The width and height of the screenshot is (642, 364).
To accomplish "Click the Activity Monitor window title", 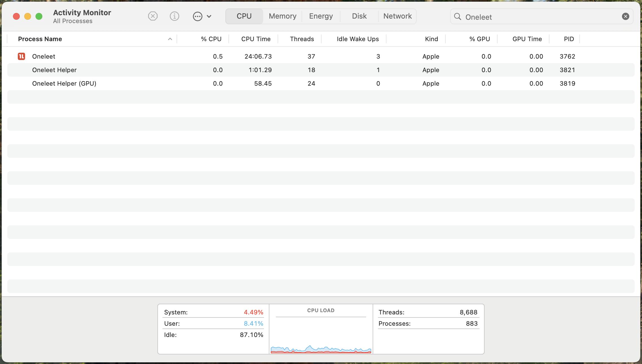I will (x=82, y=12).
